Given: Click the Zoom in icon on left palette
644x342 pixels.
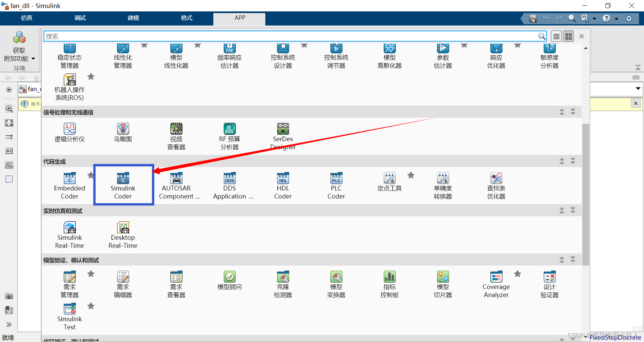Looking at the screenshot, I should 9,109.
